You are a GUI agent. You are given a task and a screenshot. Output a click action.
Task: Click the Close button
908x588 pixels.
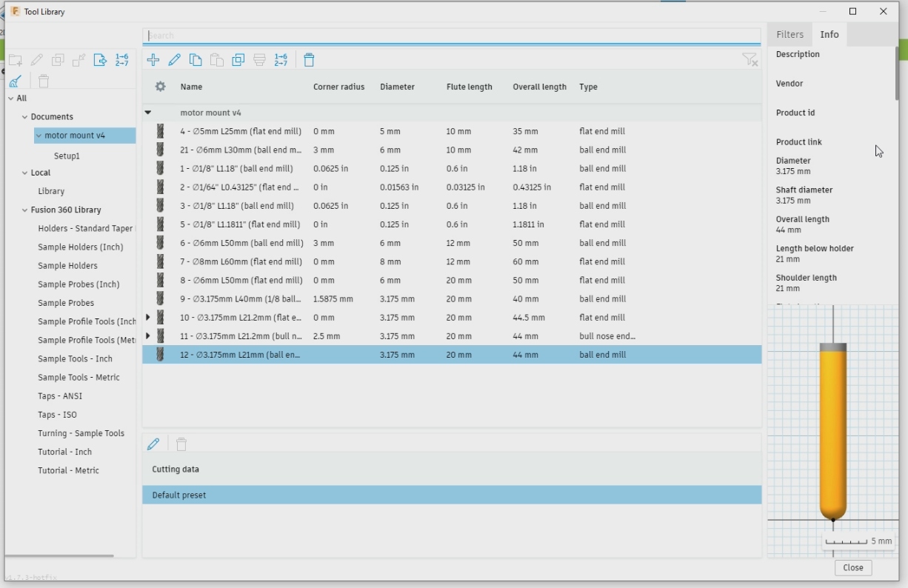tap(853, 568)
